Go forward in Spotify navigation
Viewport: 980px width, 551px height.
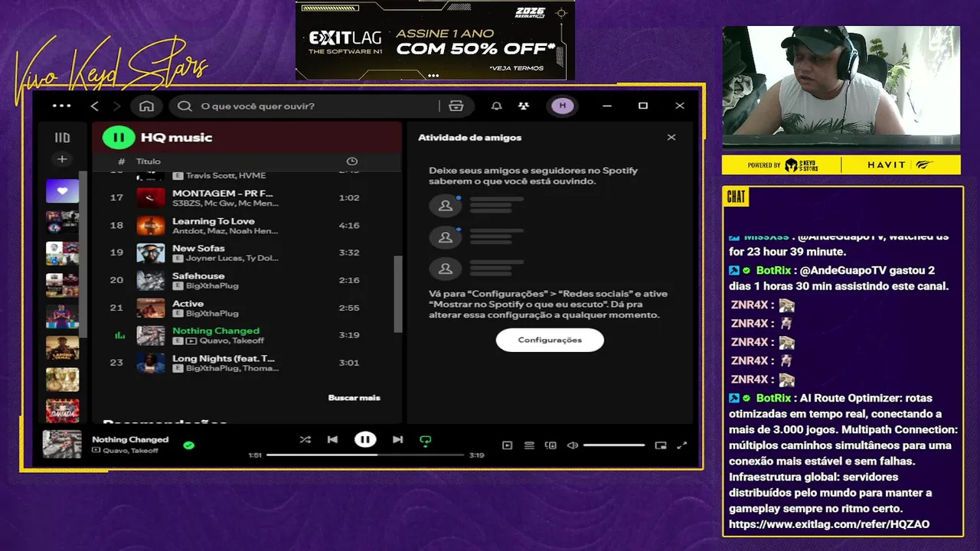click(116, 106)
